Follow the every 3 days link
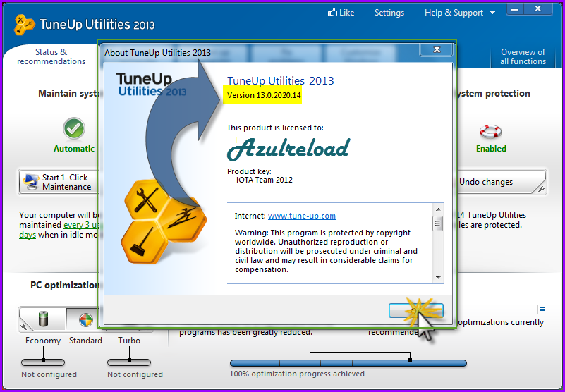 81,225
